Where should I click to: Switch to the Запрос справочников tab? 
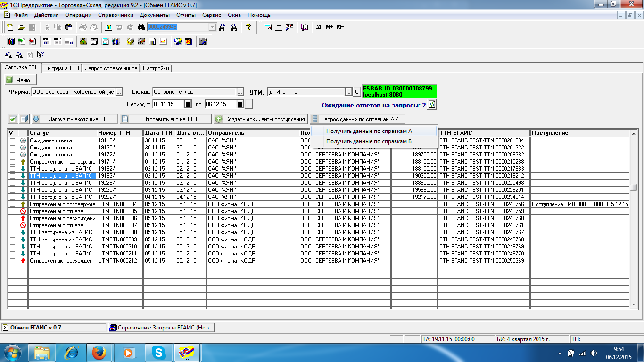111,68
